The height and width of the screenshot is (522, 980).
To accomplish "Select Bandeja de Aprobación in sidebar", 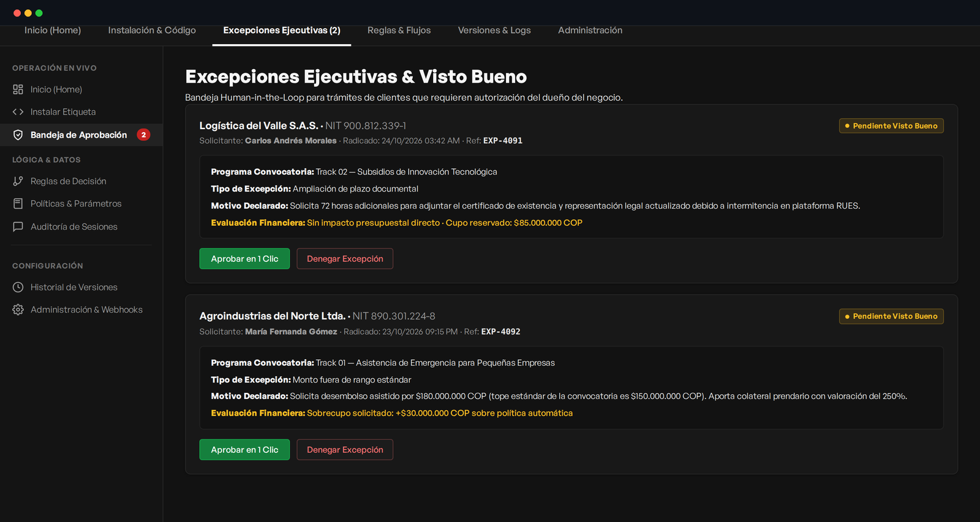I will [x=81, y=135].
